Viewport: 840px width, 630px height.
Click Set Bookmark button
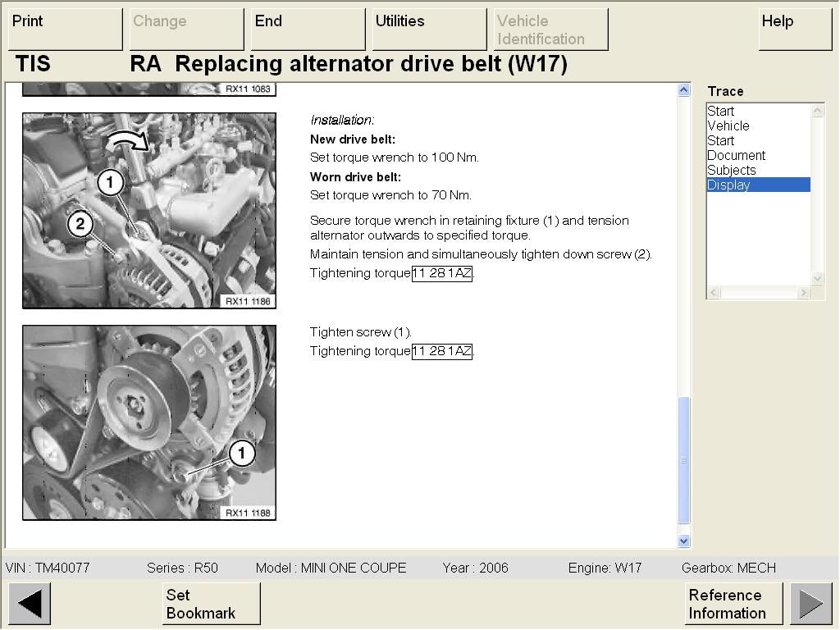tap(211, 604)
